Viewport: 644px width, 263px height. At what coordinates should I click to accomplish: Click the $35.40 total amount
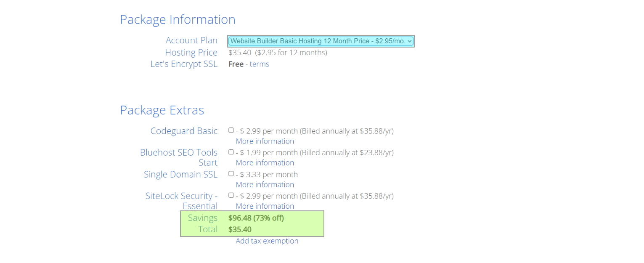click(240, 229)
